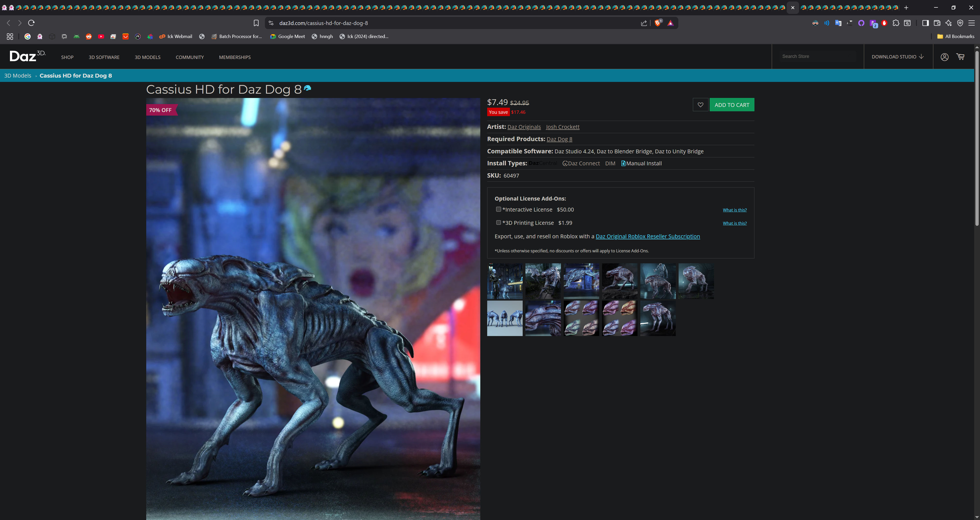
Task: Open the Josh Crockett artist link
Action: point(563,127)
